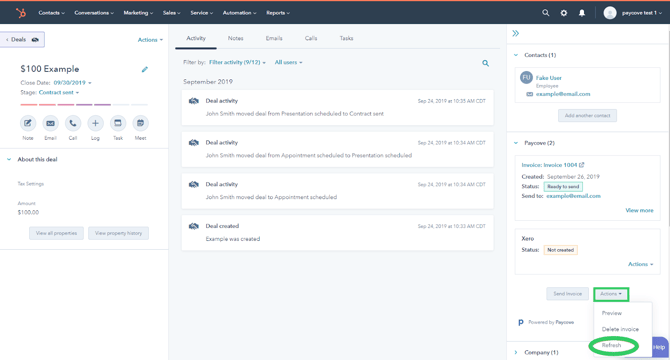Open the Reports menu
The width and height of the screenshot is (670, 360).
tap(278, 13)
